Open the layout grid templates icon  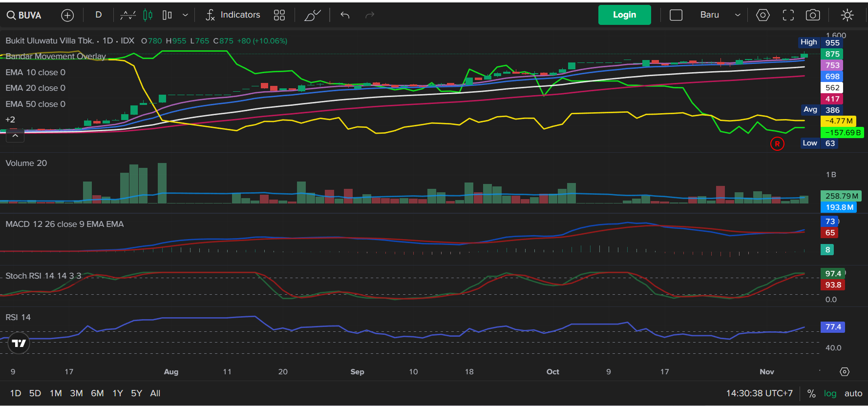[279, 15]
